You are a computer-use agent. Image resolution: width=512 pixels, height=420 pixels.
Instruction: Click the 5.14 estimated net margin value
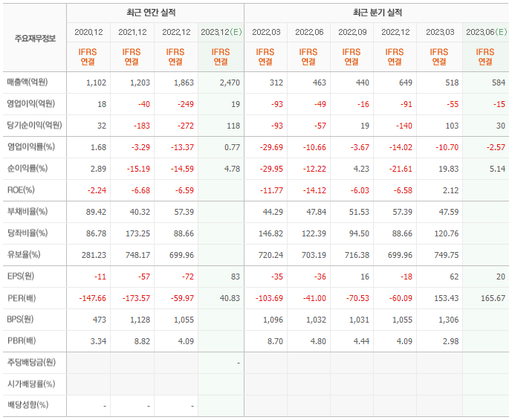[497, 169]
